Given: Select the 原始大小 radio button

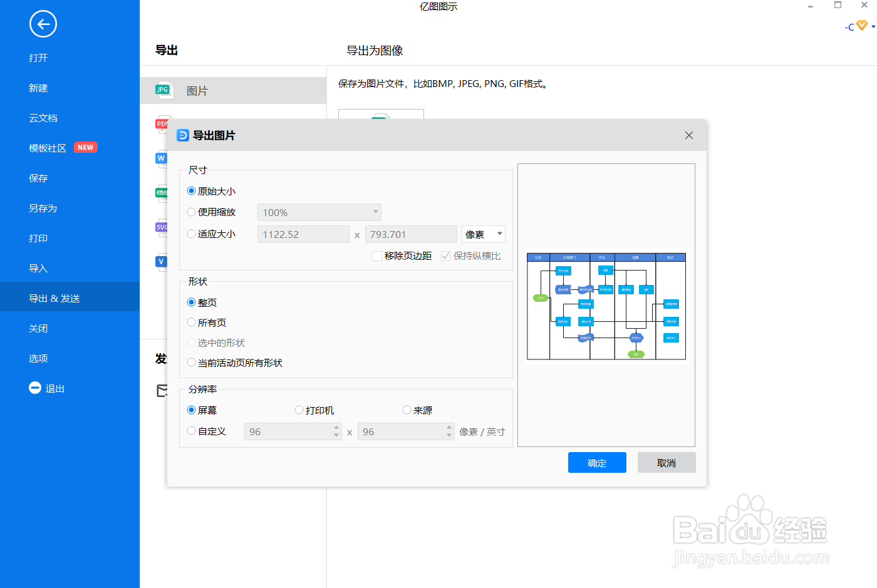Looking at the screenshot, I should (x=192, y=191).
